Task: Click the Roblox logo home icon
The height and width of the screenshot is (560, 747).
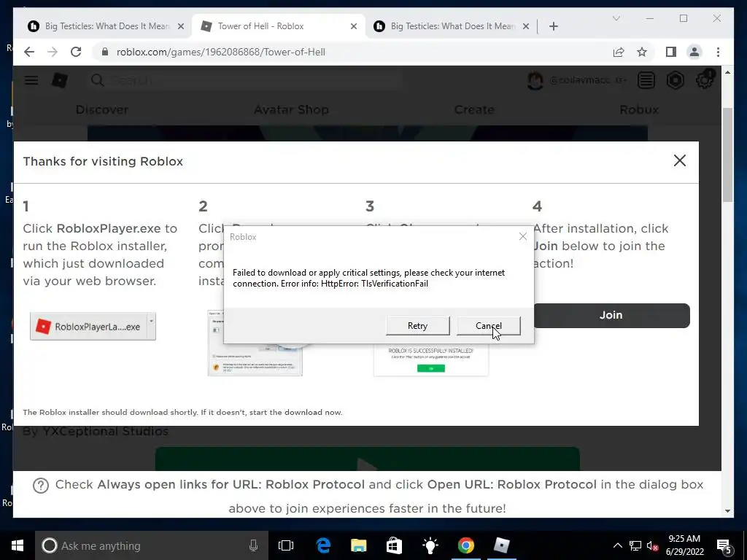Action: pos(60,80)
